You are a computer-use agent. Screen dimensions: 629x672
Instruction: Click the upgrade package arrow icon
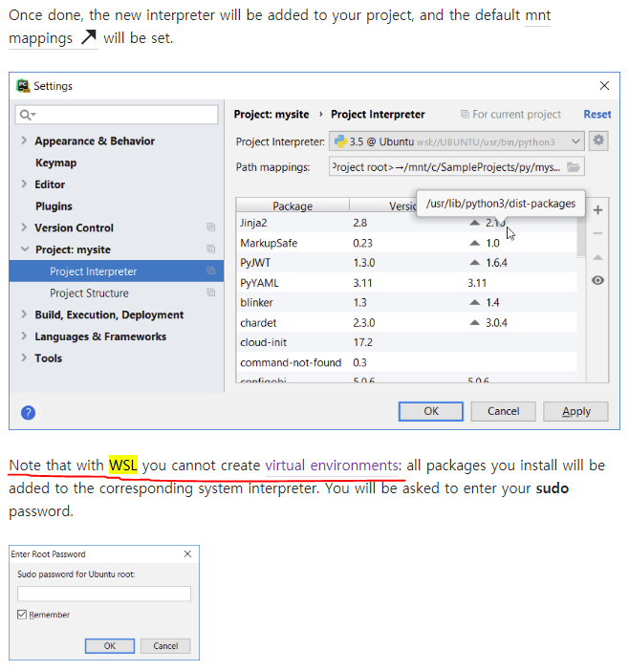tap(597, 257)
